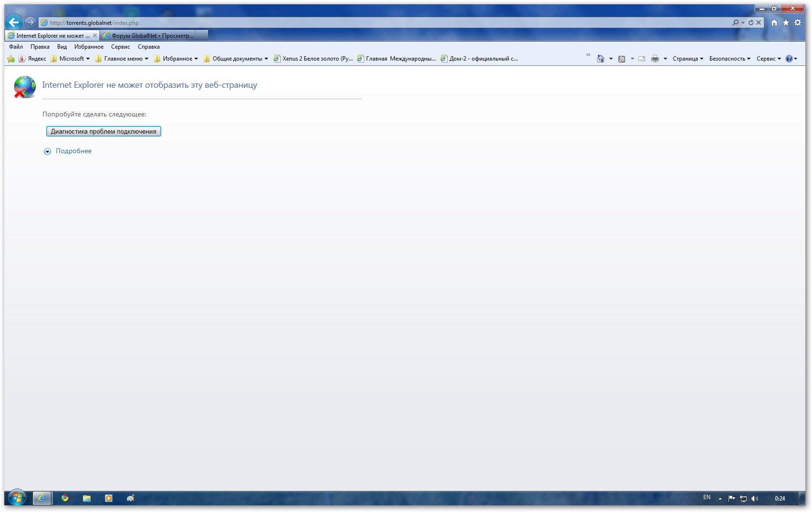Open a new tab with the blank tab button

point(202,35)
